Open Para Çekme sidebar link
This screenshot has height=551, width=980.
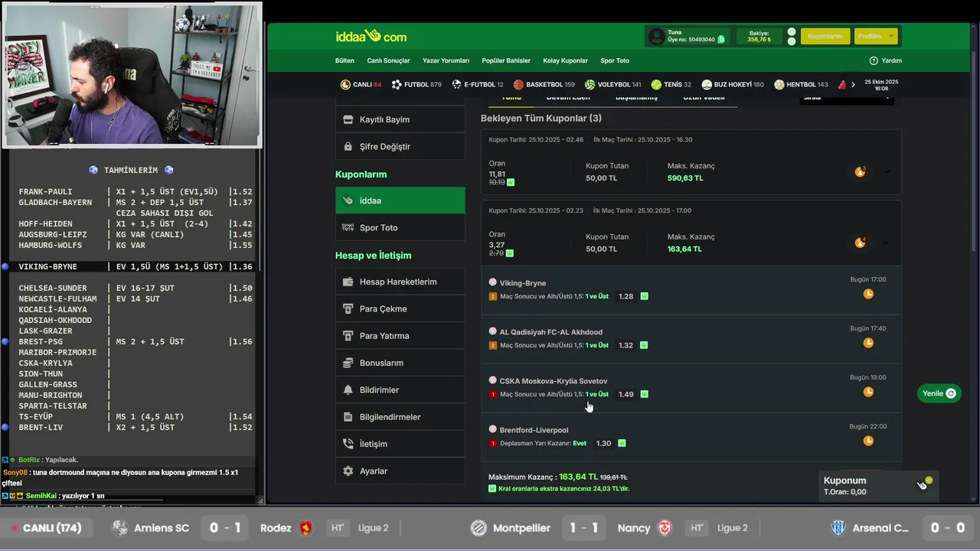(x=400, y=308)
